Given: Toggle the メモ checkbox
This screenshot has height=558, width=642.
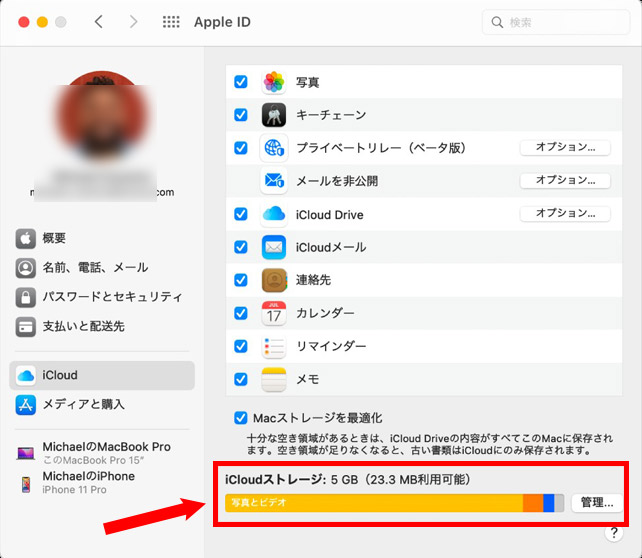Looking at the screenshot, I should pyautogui.click(x=241, y=380).
